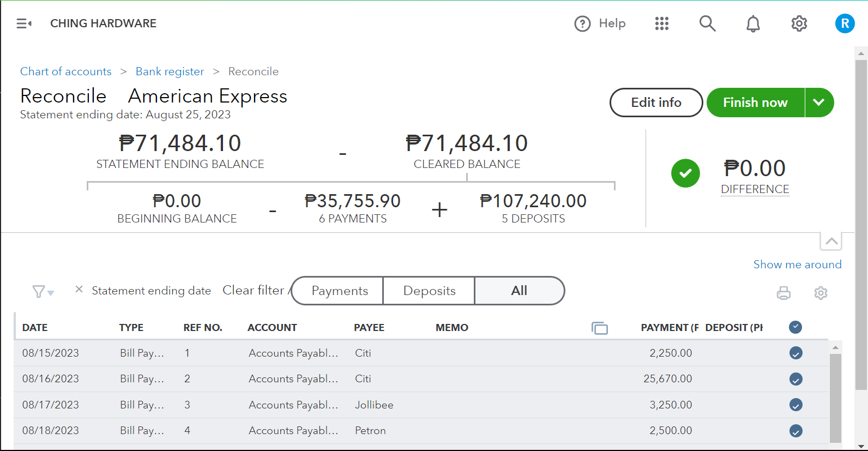Print the reconcile transaction list
The image size is (868, 451).
[783, 293]
